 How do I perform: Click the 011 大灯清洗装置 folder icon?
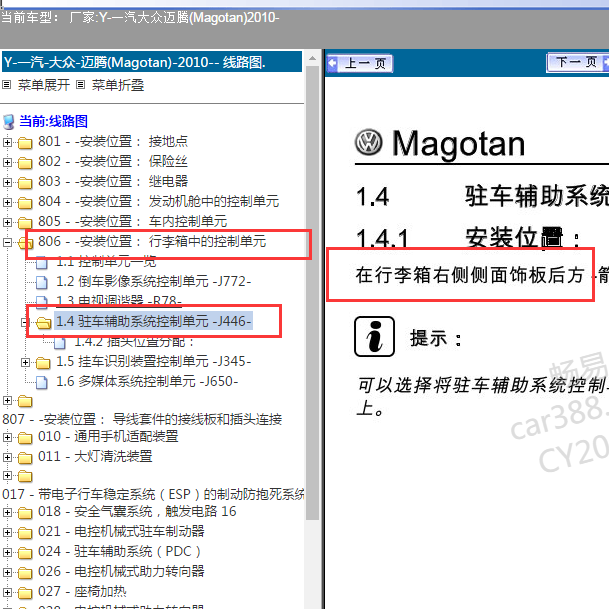click(25, 458)
